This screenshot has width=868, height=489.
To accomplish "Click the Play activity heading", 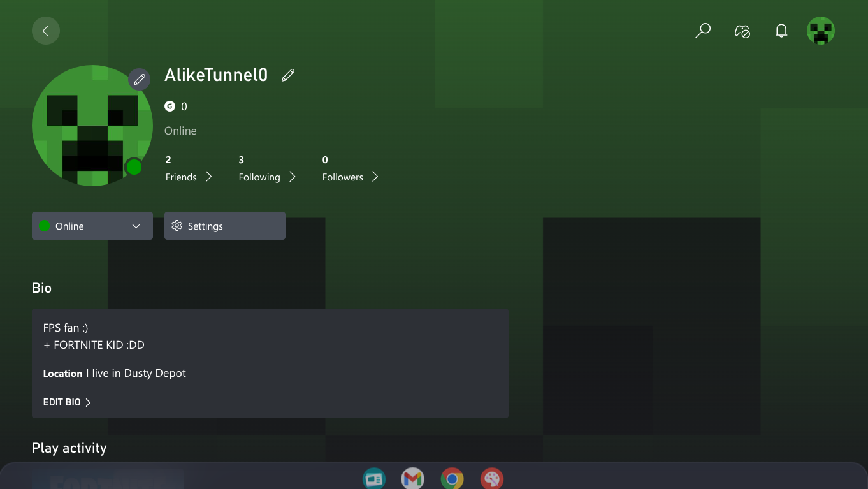I will pos(69,448).
